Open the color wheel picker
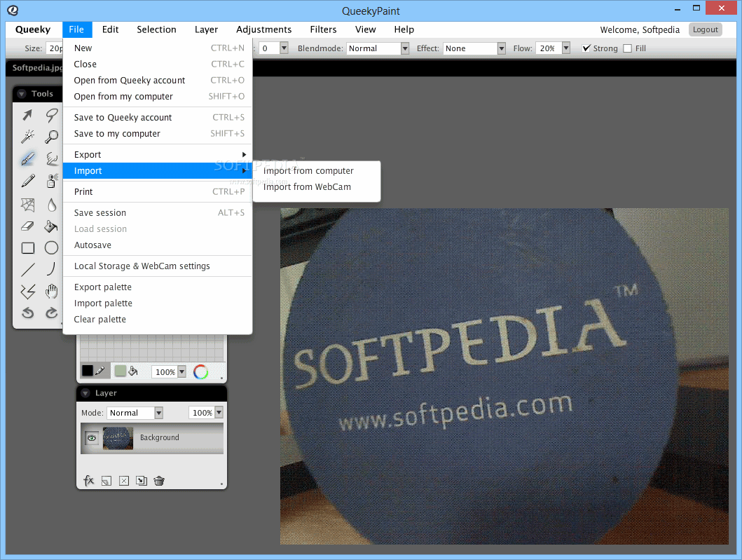The image size is (742, 560). pos(200,372)
